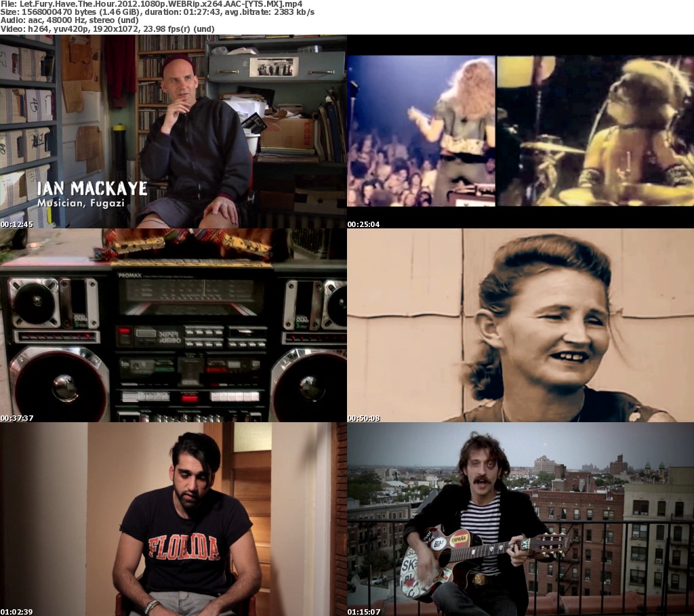694x616 pixels.
Task: Click the file name header line
Action: point(151,4)
